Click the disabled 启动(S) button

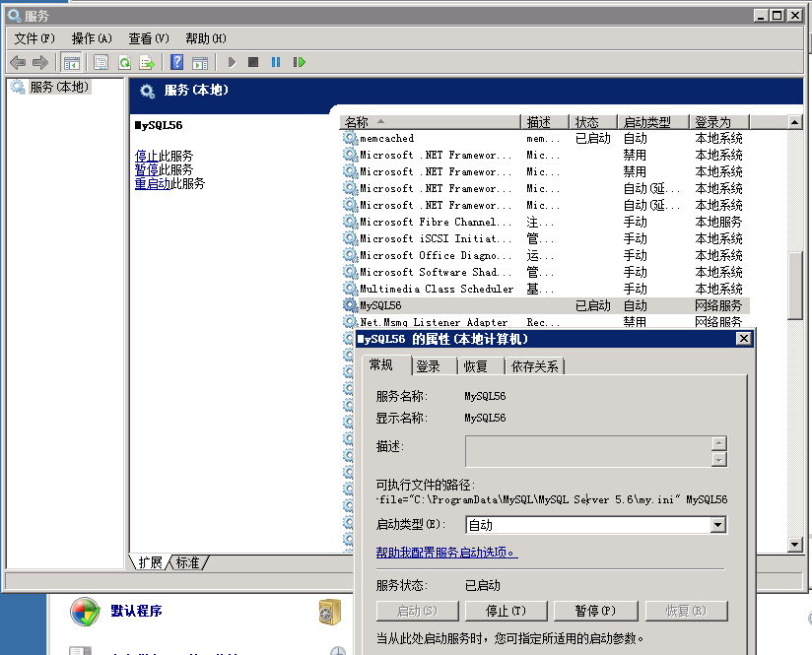418,611
